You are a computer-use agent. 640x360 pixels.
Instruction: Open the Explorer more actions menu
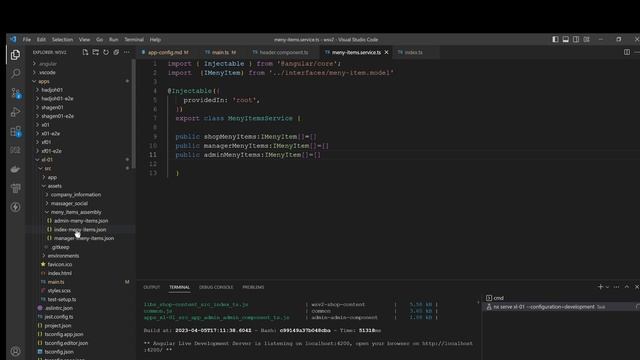[x=127, y=52]
